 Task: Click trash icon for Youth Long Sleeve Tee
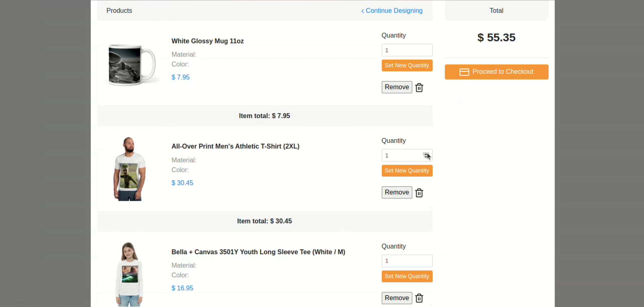[x=419, y=298]
